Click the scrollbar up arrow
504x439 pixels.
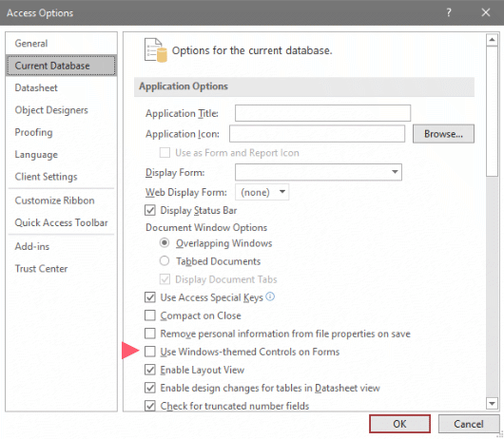(x=492, y=40)
